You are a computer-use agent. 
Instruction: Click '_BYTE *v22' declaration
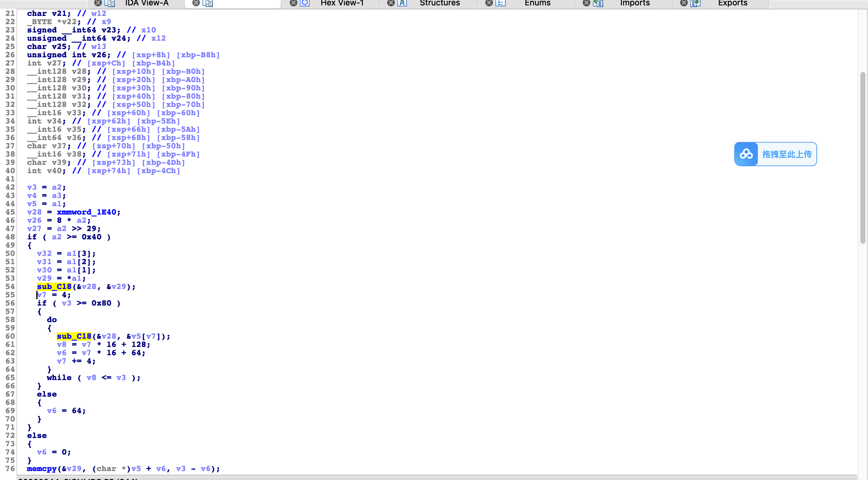54,22
